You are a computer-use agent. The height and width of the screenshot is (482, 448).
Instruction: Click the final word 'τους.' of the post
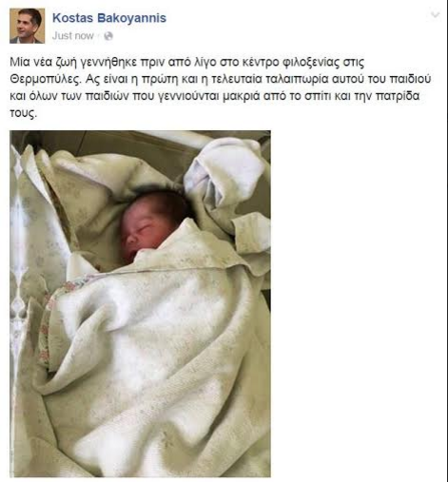coord(23,113)
